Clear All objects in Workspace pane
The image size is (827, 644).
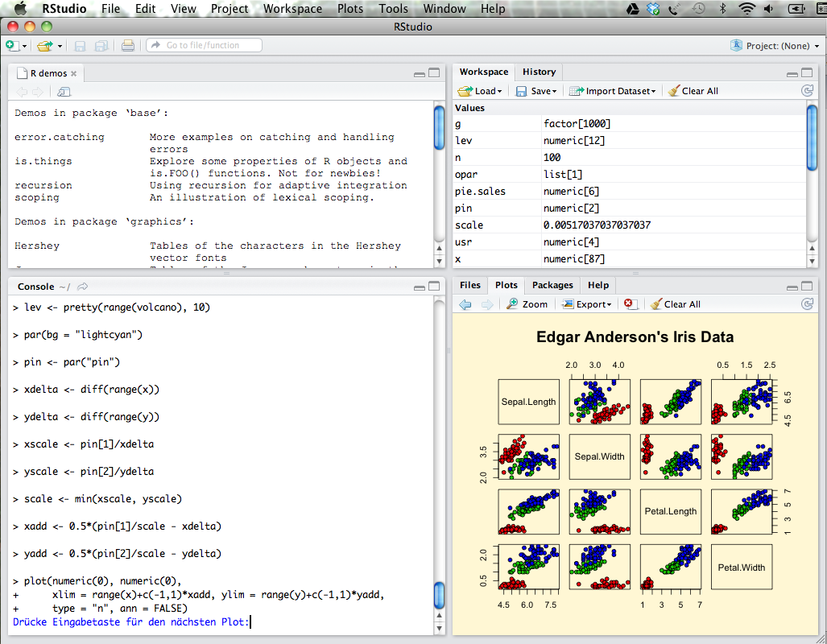point(693,91)
